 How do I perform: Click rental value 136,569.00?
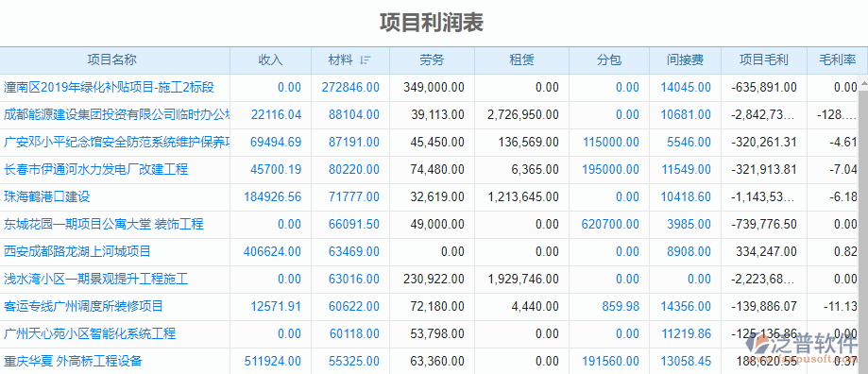point(529,143)
